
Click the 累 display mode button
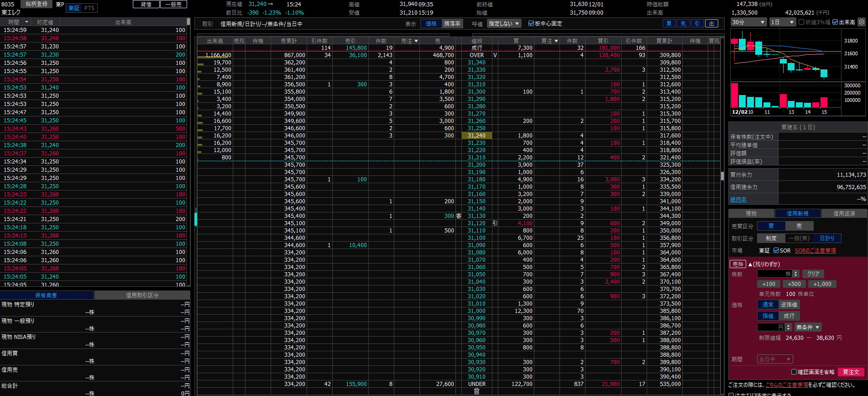pos(669,24)
